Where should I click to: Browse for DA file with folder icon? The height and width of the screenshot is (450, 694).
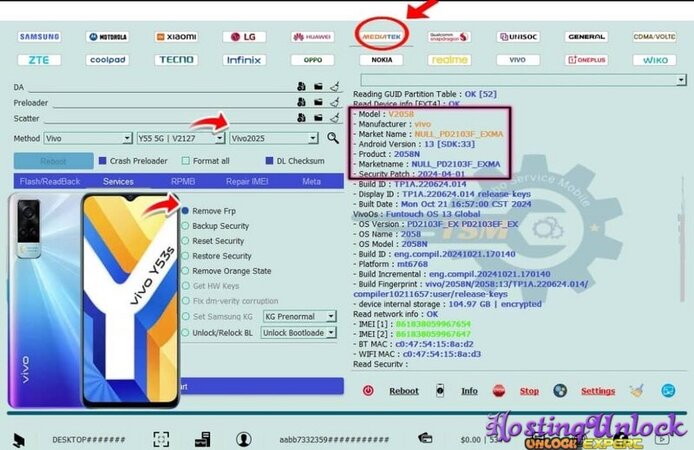tap(318, 87)
